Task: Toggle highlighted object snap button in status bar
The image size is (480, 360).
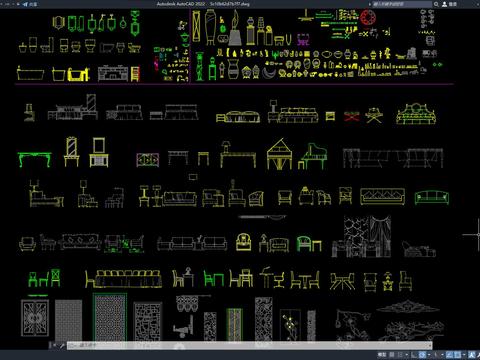Action: [457, 355]
